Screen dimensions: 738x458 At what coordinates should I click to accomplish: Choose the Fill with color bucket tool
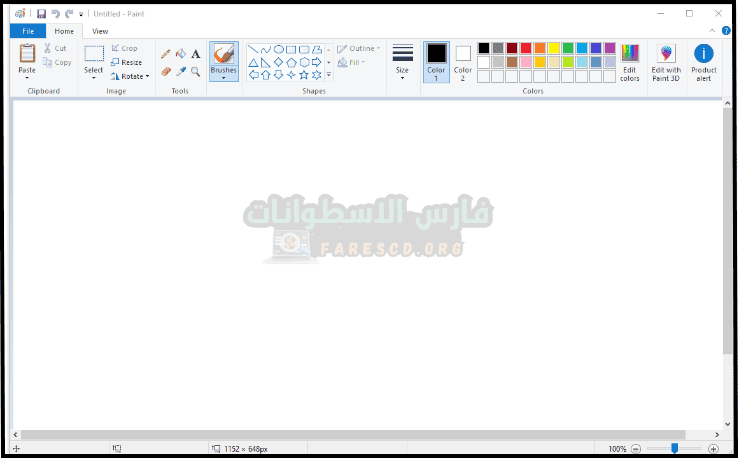[x=181, y=54]
